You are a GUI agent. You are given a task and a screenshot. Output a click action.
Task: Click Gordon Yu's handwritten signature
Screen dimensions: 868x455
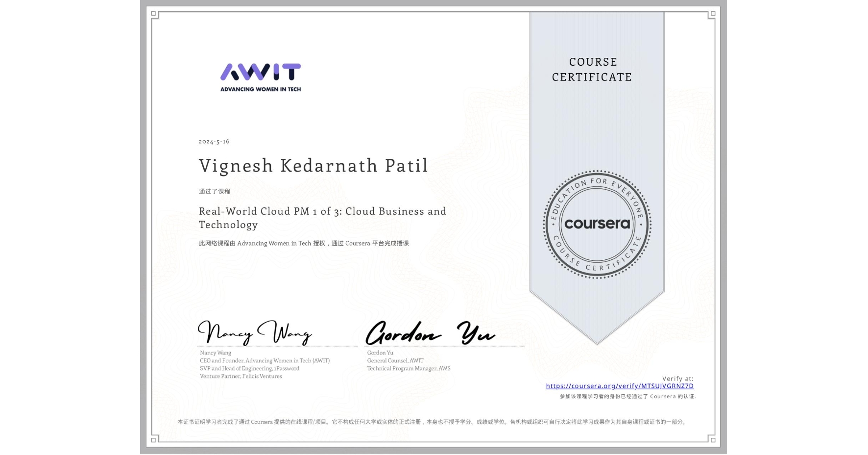(x=430, y=332)
